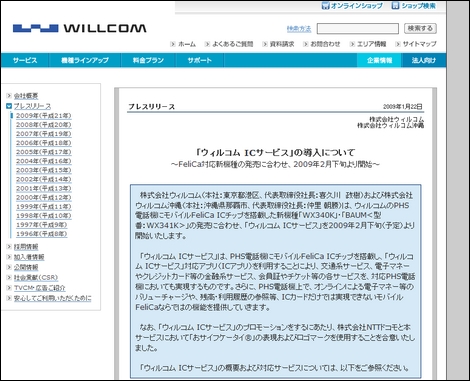Open 1996年(平成8年) press releases

click(42, 234)
